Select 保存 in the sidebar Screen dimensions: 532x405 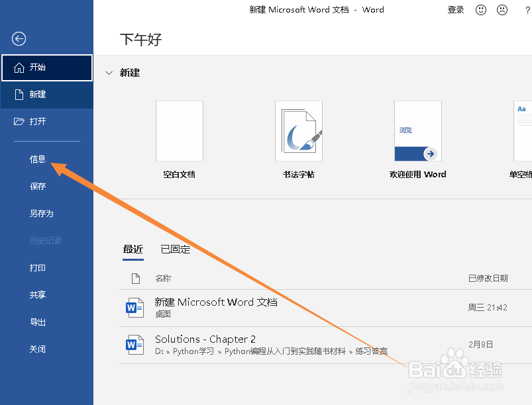tap(38, 186)
